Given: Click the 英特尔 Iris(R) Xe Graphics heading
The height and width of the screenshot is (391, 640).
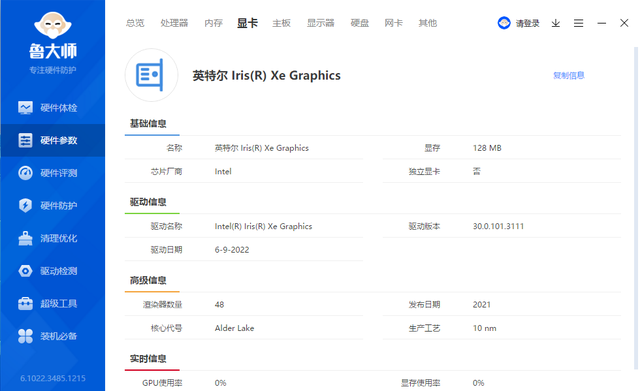Looking at the screenshot, I should click(x=267, y=76).
